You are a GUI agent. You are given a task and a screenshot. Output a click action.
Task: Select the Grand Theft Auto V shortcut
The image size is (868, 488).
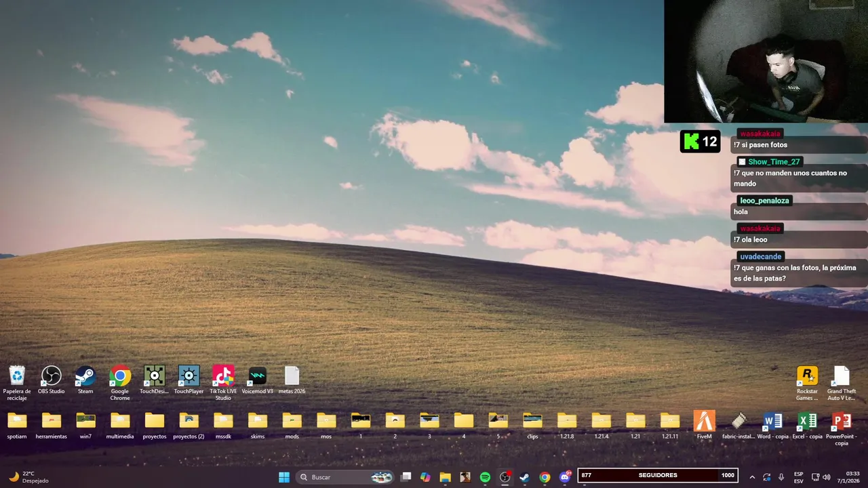pos(842,383)
